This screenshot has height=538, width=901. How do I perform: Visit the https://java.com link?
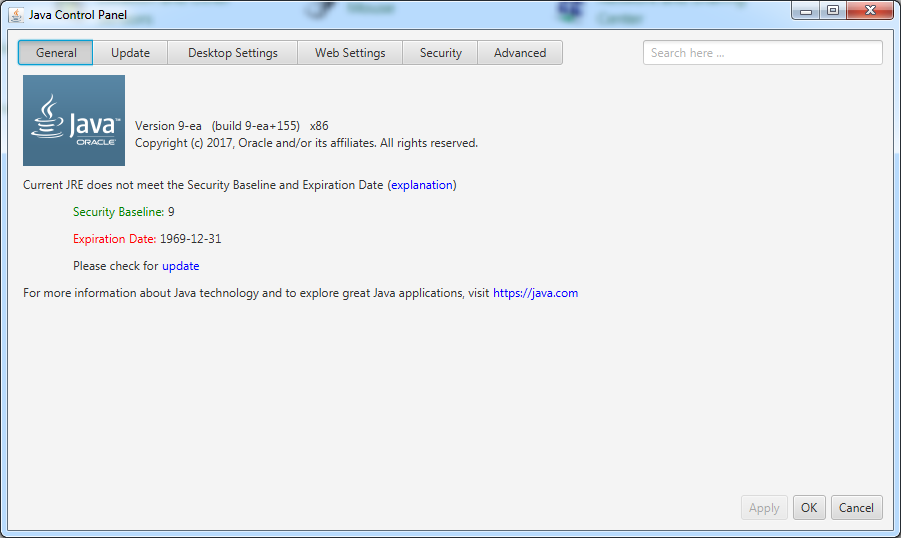[x=535, y=293]
